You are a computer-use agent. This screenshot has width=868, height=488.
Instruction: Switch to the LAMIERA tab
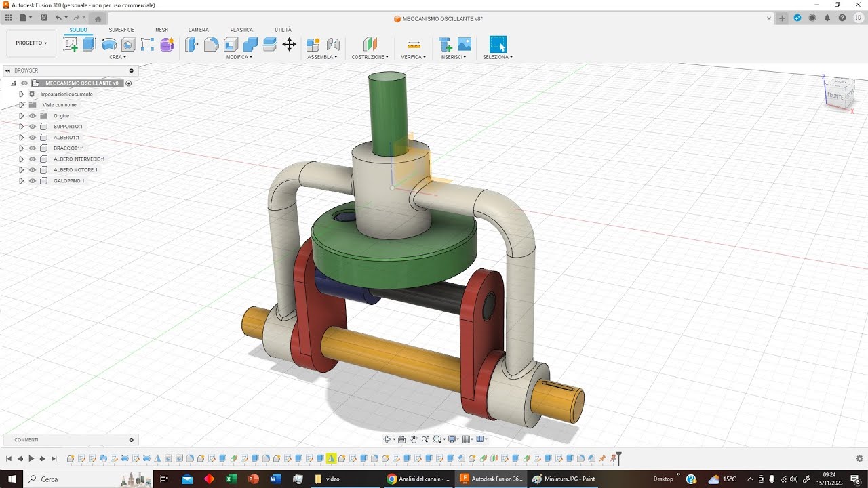click(199, 30)
